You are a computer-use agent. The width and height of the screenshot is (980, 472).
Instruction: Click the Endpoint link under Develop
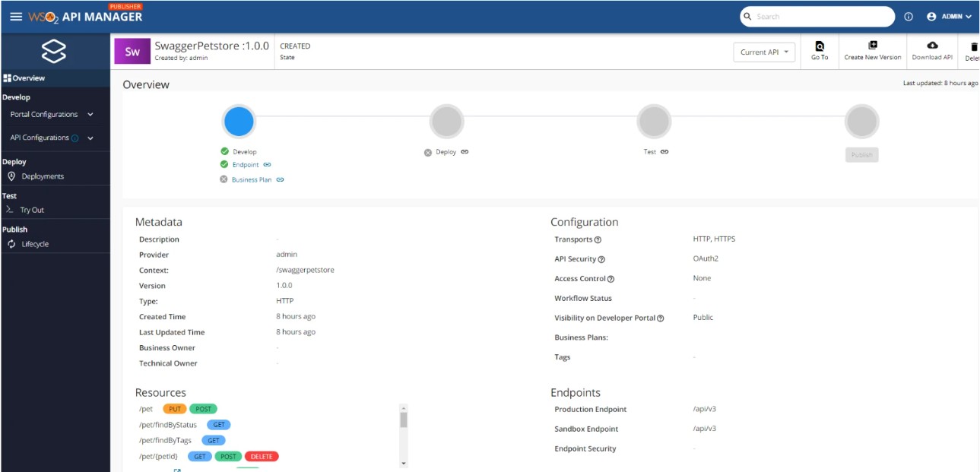pos(246,165)
